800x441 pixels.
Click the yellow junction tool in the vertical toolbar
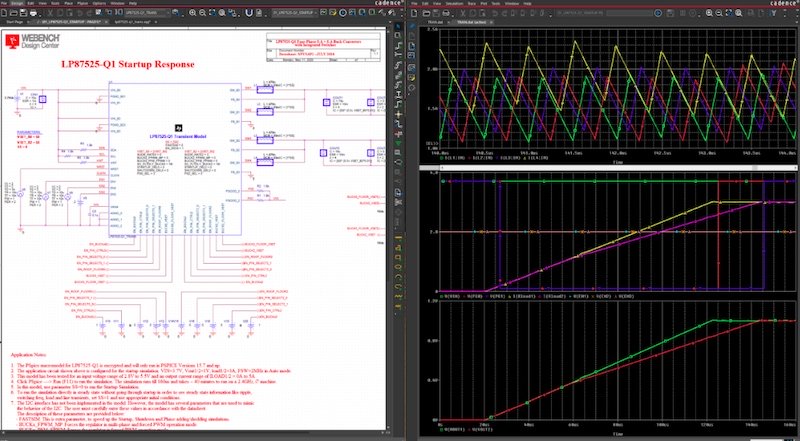point(398,114)
